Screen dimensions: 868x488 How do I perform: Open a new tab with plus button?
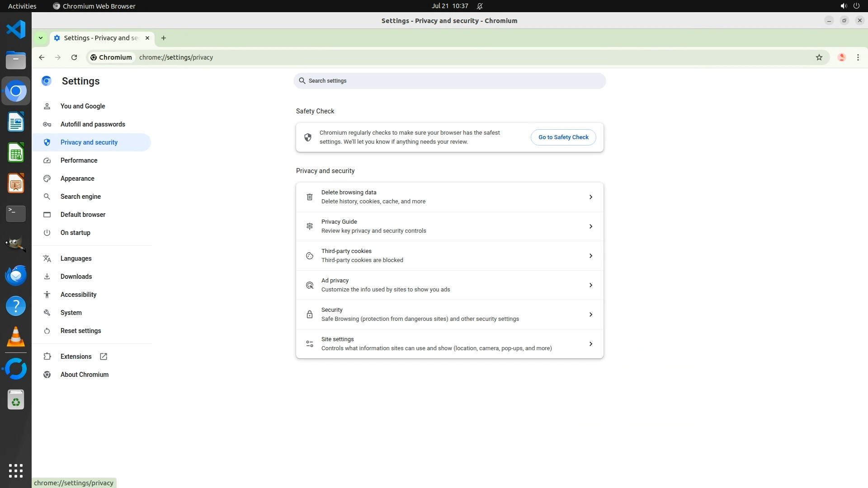164,38
